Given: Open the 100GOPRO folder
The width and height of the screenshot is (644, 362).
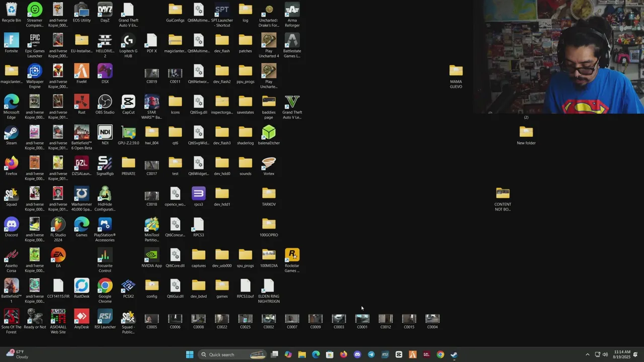Looking at the screenshot, I should tap(269, 227).
